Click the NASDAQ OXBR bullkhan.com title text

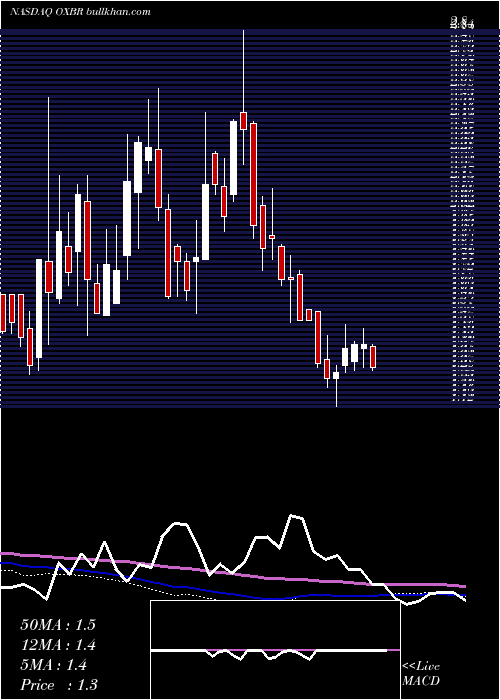point(80,12)
